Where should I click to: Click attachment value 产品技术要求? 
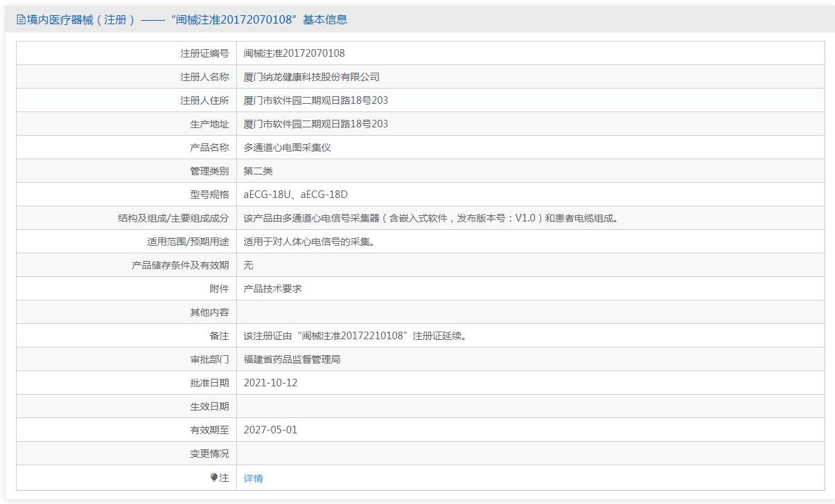click(x=273, y=289)
